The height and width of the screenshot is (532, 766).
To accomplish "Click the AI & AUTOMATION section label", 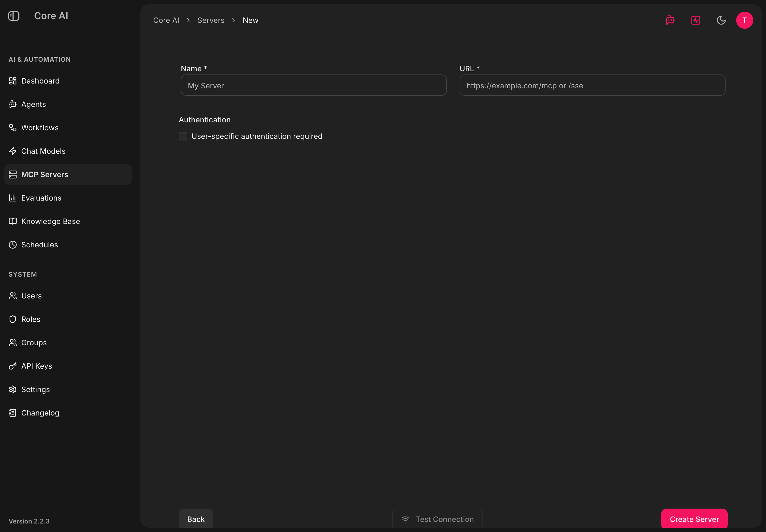I will click(x=40, y=59).
